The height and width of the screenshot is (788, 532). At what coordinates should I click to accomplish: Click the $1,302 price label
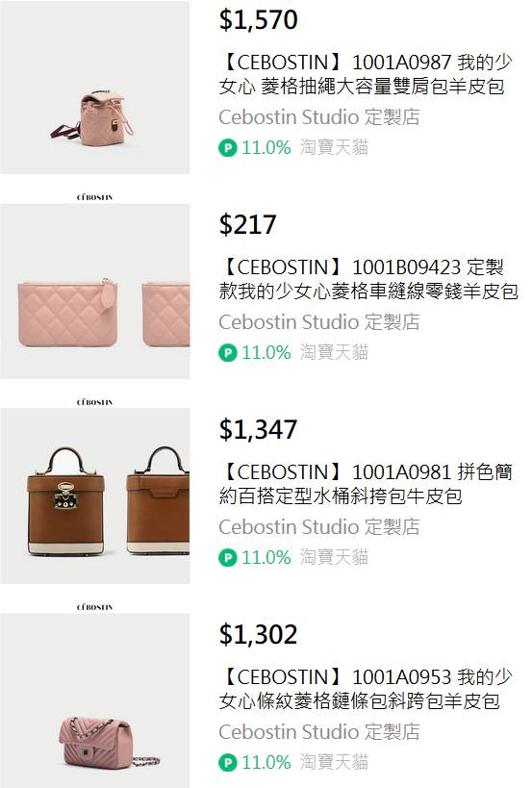tap(258, 634)
